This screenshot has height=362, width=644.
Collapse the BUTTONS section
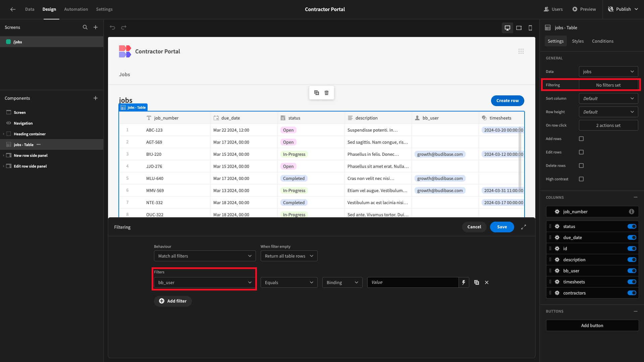click(x=636, y=311)
